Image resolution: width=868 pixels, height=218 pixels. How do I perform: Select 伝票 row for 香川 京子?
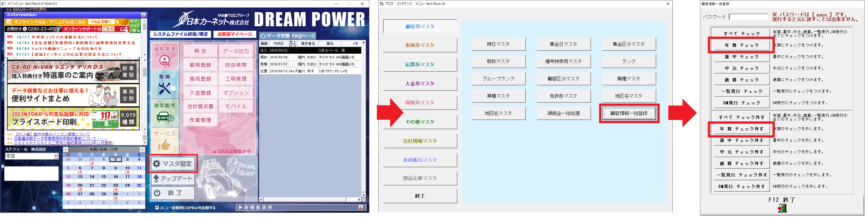pos(310,71)
